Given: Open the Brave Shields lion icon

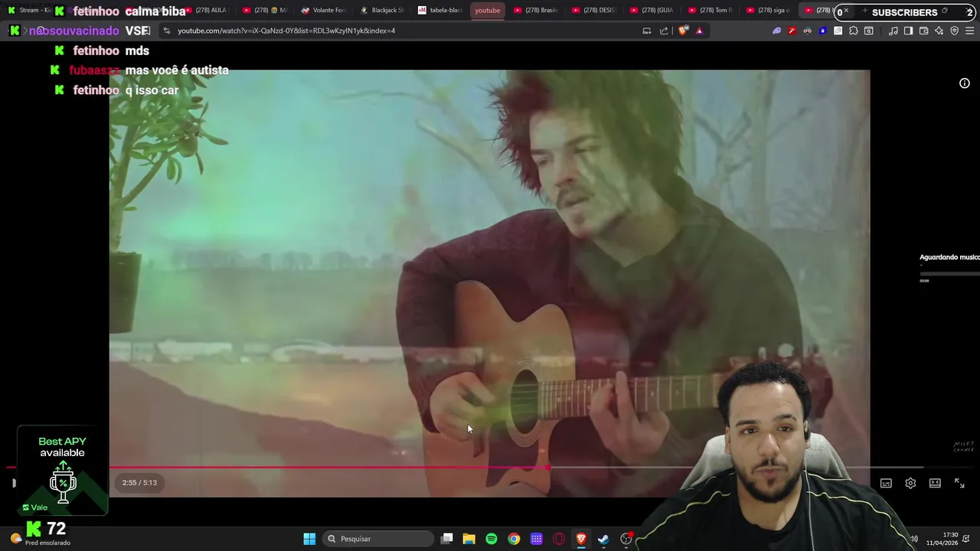Looking at the screenshot, I should (x=683, y=31).
